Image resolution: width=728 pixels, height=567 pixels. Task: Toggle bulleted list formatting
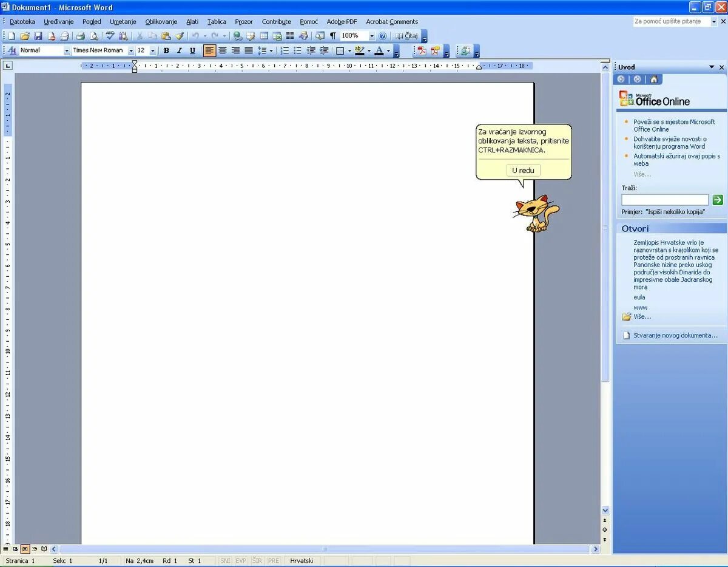coord(298,50)
